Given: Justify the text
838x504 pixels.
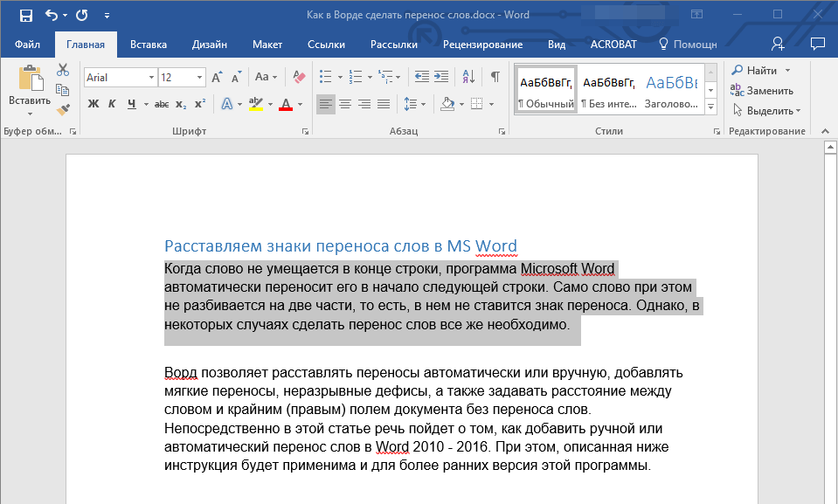Looking at the screenshot, I should point(384,104).
